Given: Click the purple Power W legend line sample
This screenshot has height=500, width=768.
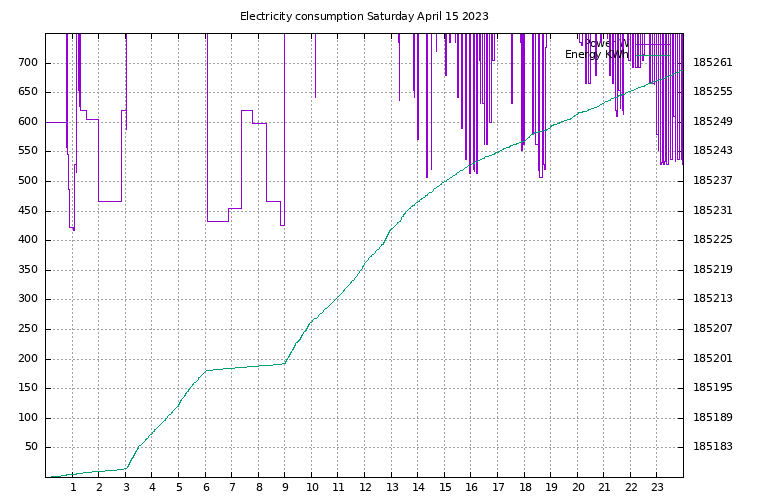Looking at the screenshot, I should (x=653, y=44).
